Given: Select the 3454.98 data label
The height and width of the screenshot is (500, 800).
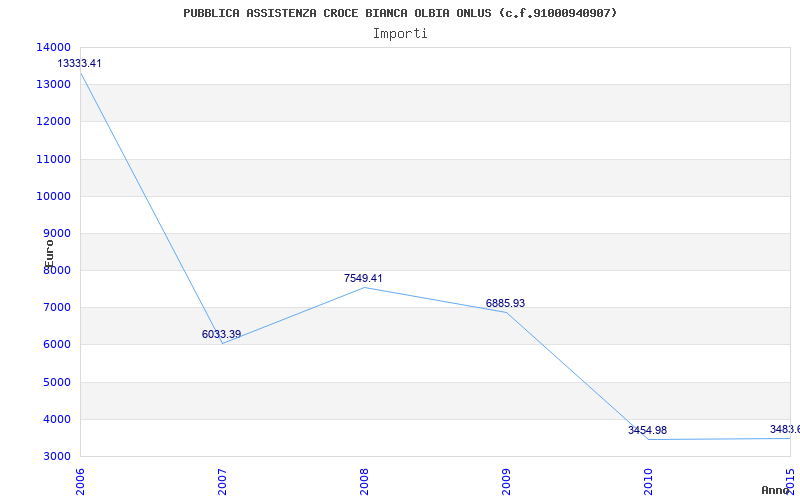Looking at the screenshot, I should 647,430.
